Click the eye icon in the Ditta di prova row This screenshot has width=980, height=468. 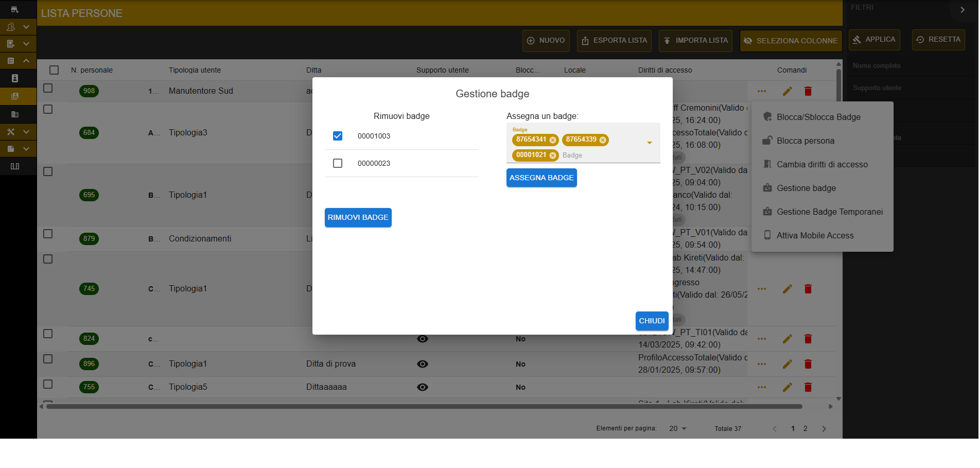(x=423, y=364)
